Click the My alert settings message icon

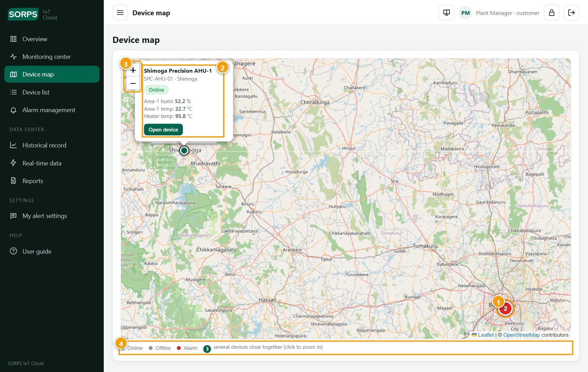click(x=13, y=216)
